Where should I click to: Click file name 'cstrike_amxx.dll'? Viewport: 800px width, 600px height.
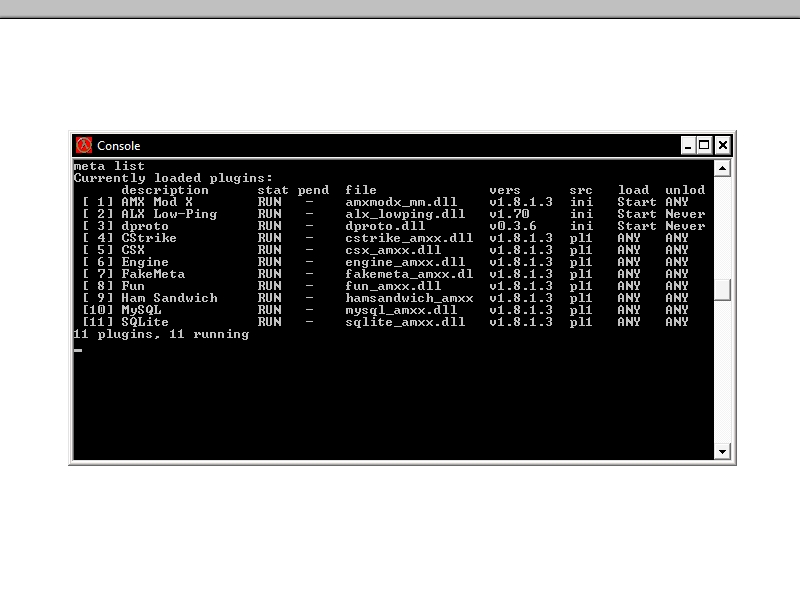point(409,238)
